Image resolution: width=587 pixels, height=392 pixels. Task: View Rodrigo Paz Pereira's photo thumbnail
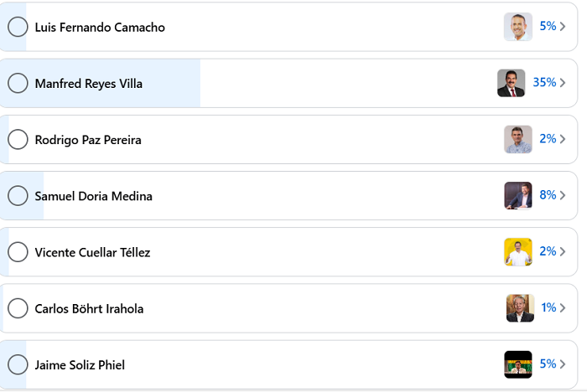[x=518, y=139]
